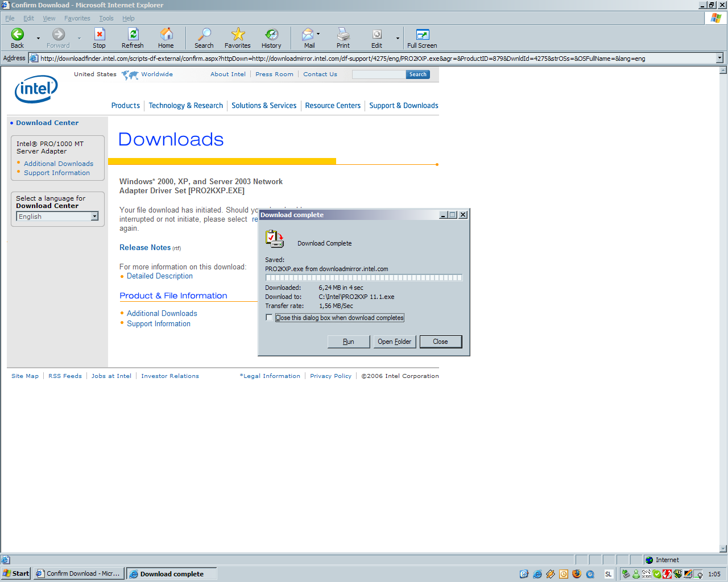Click the Windows flag throbber icon
The height and width of the screenshot is (582, 728).
click(715, 18)
